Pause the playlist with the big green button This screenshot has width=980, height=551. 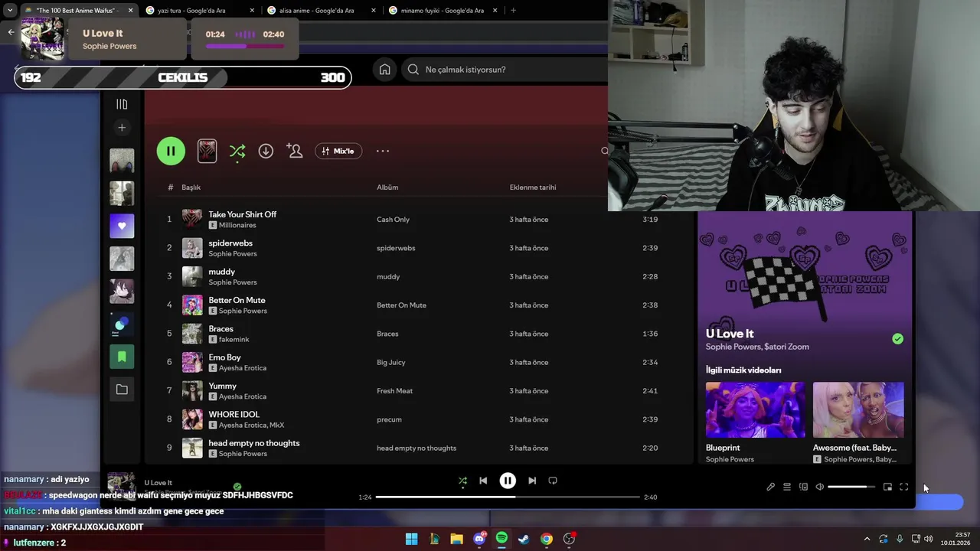pyautogui.click(x=171, y=151)
